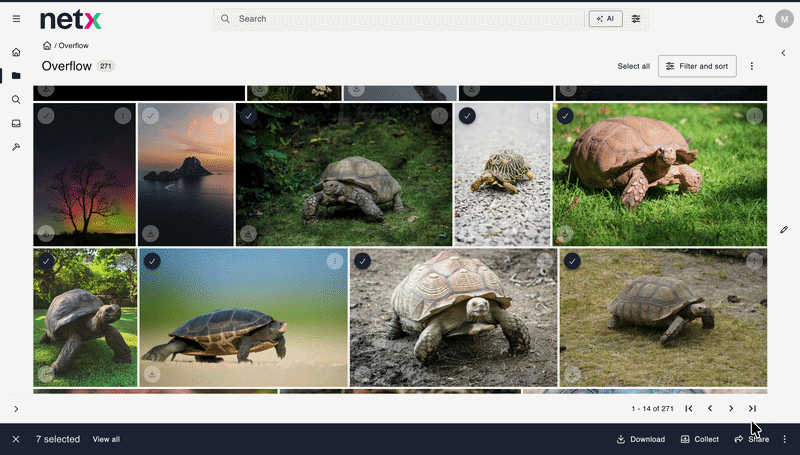Go to last page of results
Screen dimensions: 800x455
pyautogui.click(x=752, y=409)
